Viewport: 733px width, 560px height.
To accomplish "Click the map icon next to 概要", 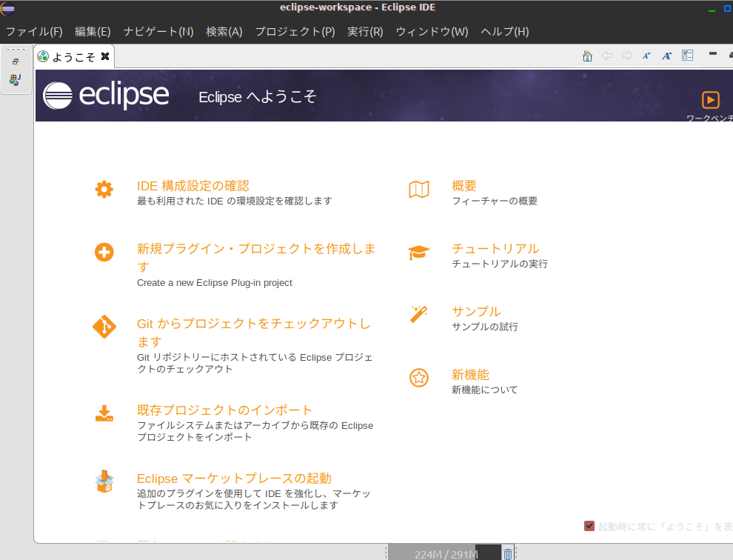I will coord(419,190).
